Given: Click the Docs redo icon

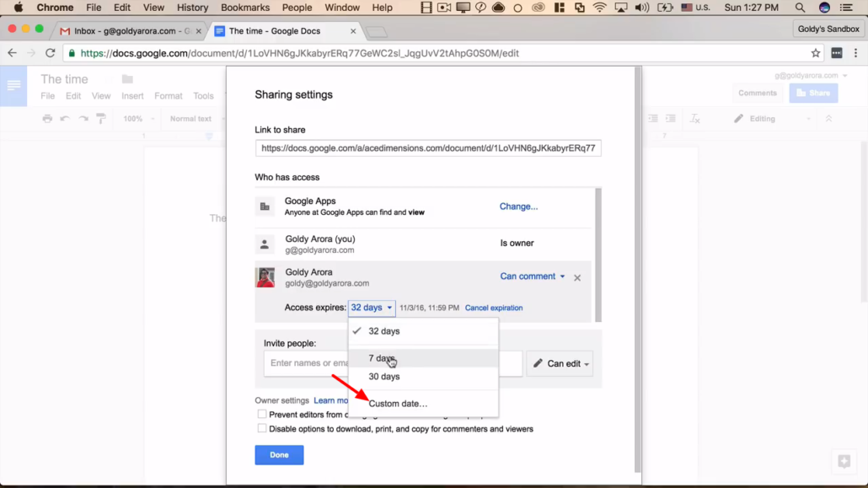Looking at the screenshot, I should (x=83, y=119).
